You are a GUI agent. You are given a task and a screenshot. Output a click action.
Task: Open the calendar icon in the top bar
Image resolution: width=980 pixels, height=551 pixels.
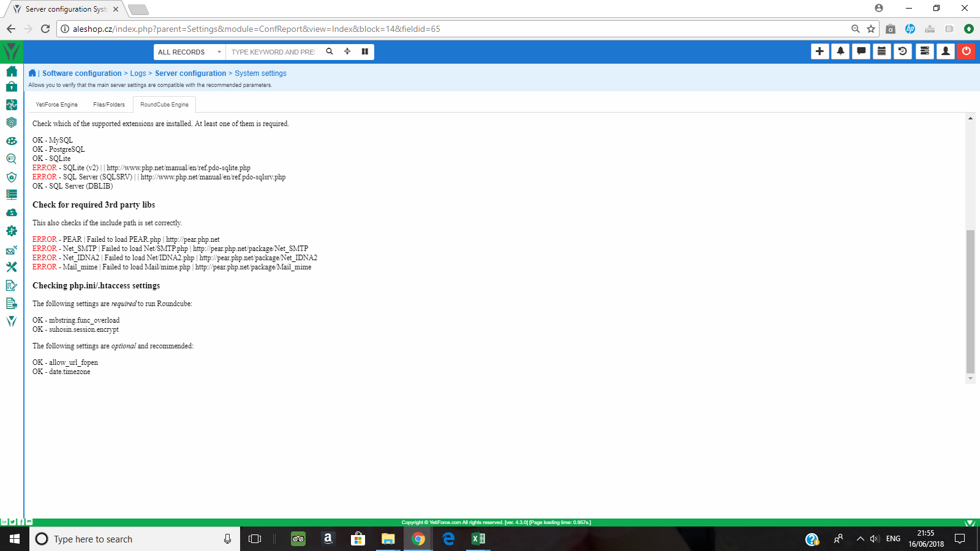pyautogui.click(x=881, y=51)
